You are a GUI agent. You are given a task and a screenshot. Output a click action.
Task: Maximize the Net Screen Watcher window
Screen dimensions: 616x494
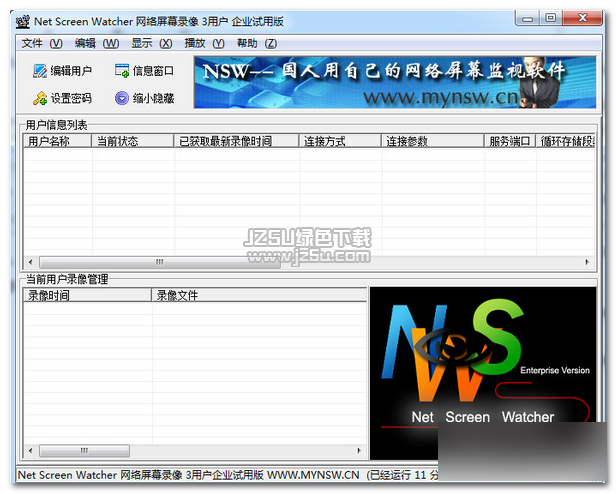551,18
